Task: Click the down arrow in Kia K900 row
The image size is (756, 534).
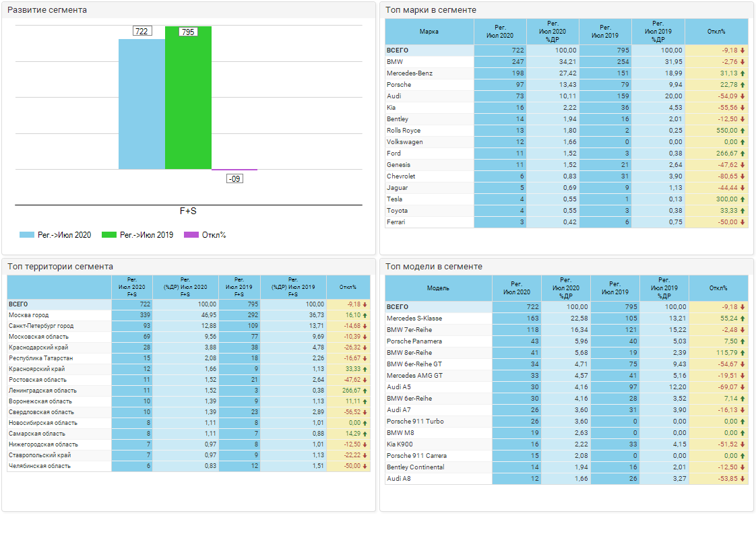Action: point(743,444)
